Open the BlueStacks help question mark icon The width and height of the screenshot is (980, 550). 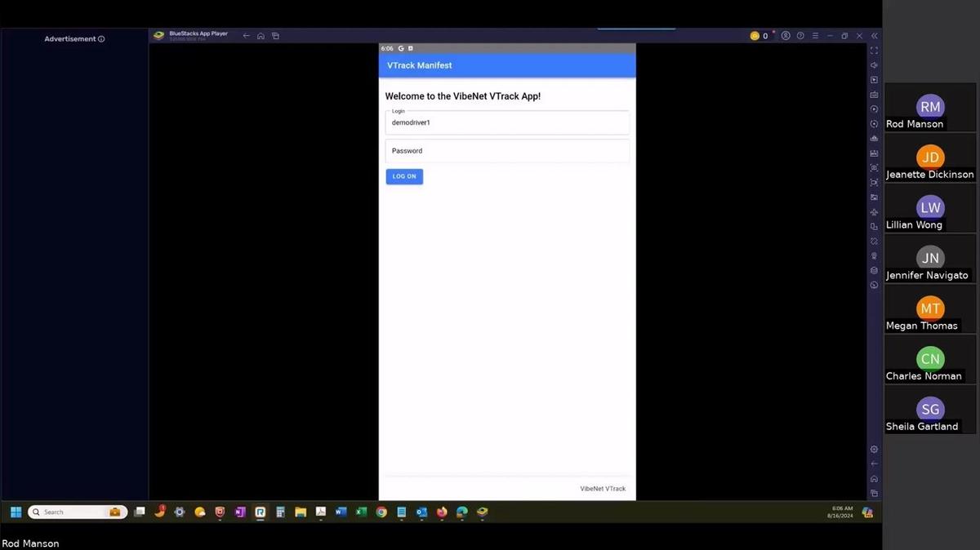click(800, 35)
